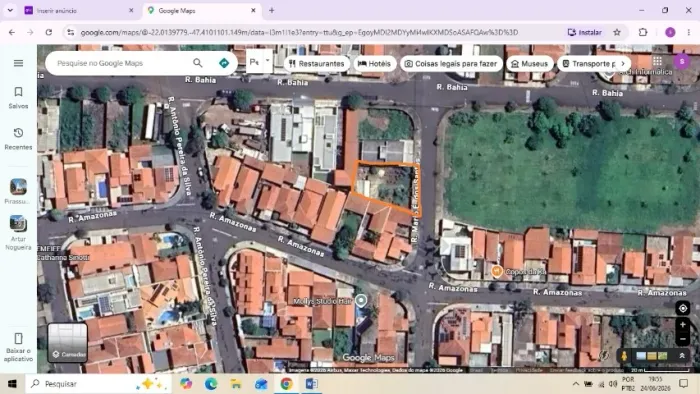Zoom in the map with plus button
The width and height of the screenshot is (700, 394).
(x=683, y=325)
